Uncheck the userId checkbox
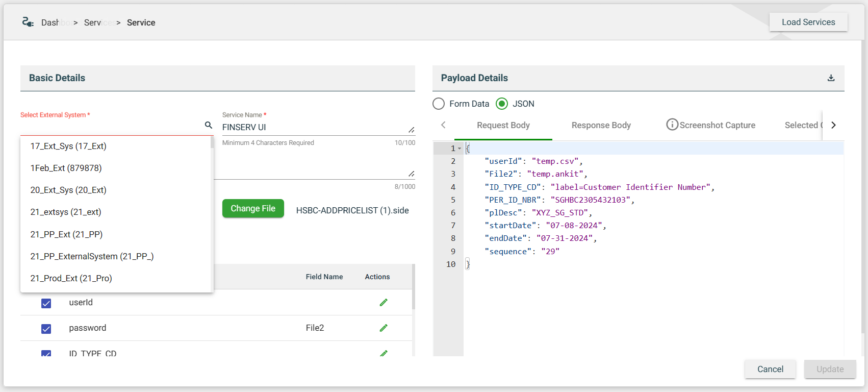Image resolution: width=868 pixels, height=392 pixels. coord(46,303)
